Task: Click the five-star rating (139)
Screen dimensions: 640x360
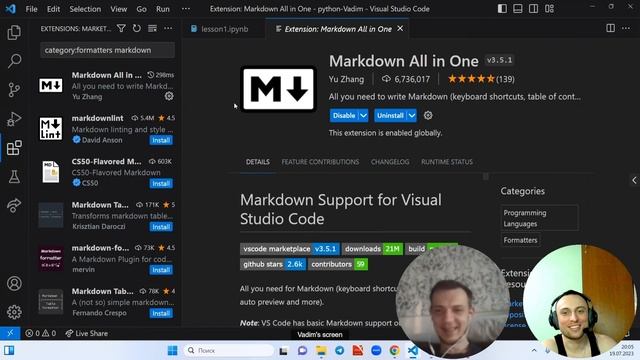Action: point(481,79)
